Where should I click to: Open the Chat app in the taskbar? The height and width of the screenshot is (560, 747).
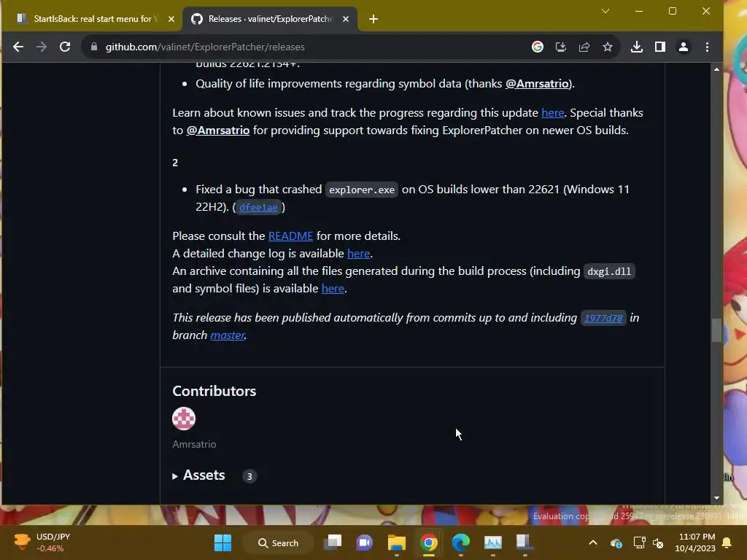(365, 542)
